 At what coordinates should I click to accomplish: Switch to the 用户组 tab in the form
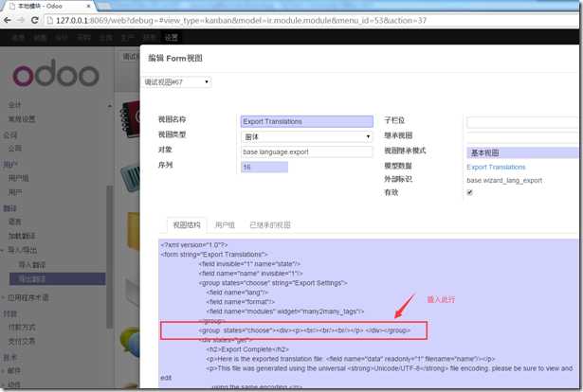(x=225, y=225)
